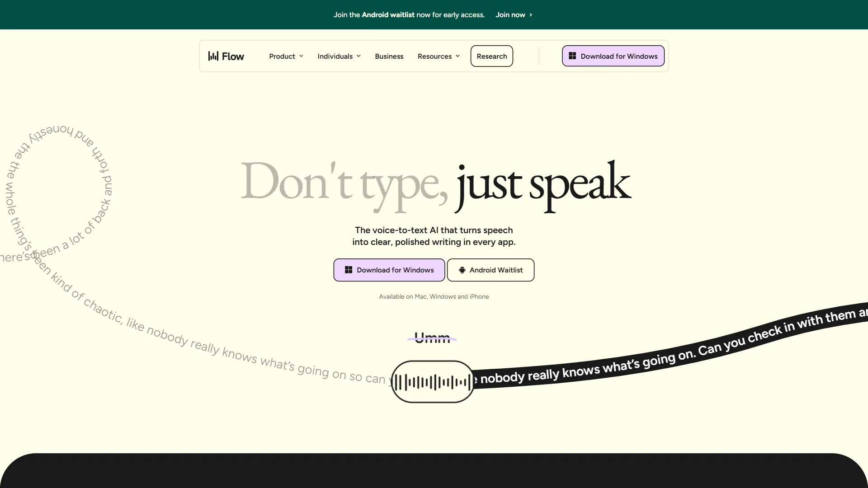Click banner text about Android waitlist
Screen dimensions: 868x488
tap(409, 15)
